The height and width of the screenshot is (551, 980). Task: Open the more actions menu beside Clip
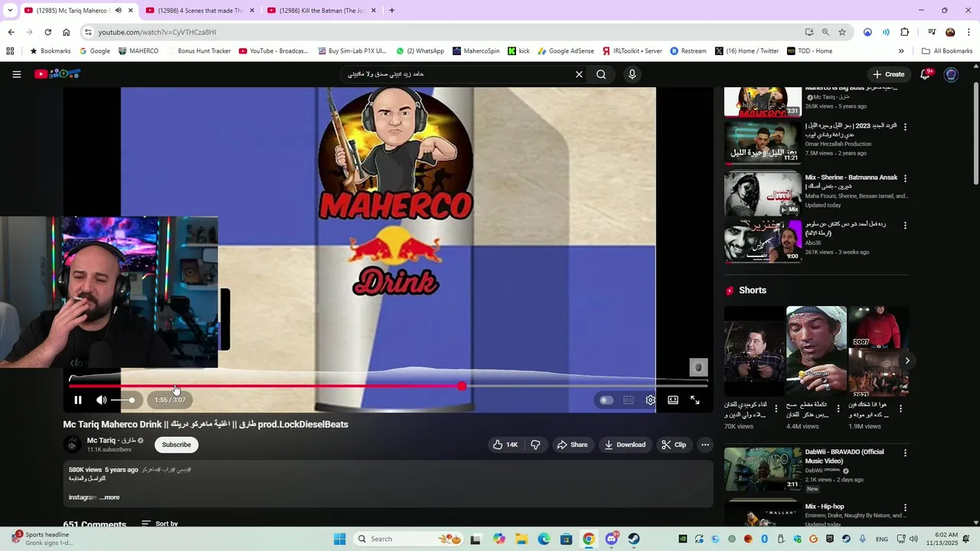[x=705, y=445]
